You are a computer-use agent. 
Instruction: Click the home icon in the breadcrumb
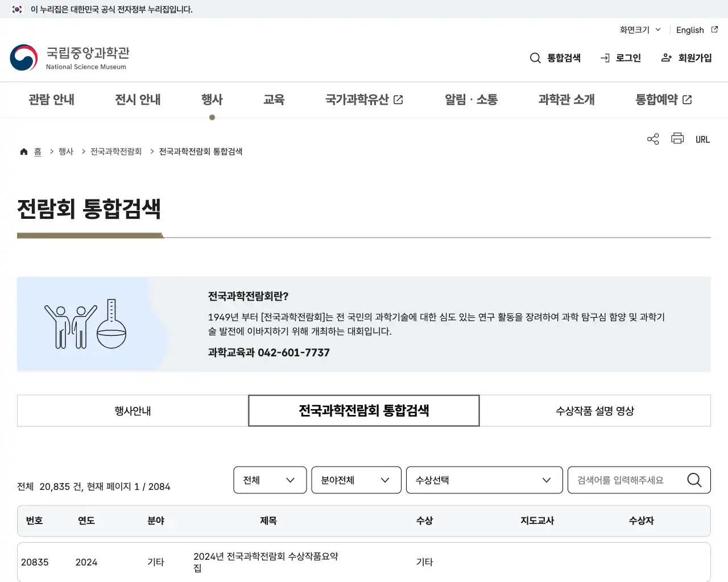click(x=23, y=151)
